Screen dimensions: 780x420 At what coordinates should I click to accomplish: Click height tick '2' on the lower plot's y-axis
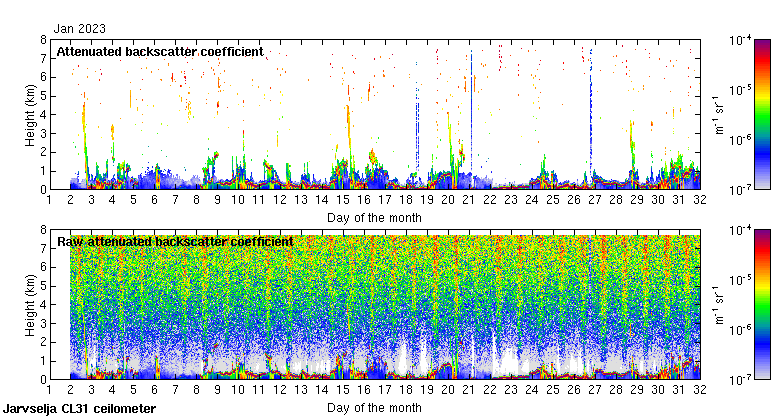coord(43,342)
